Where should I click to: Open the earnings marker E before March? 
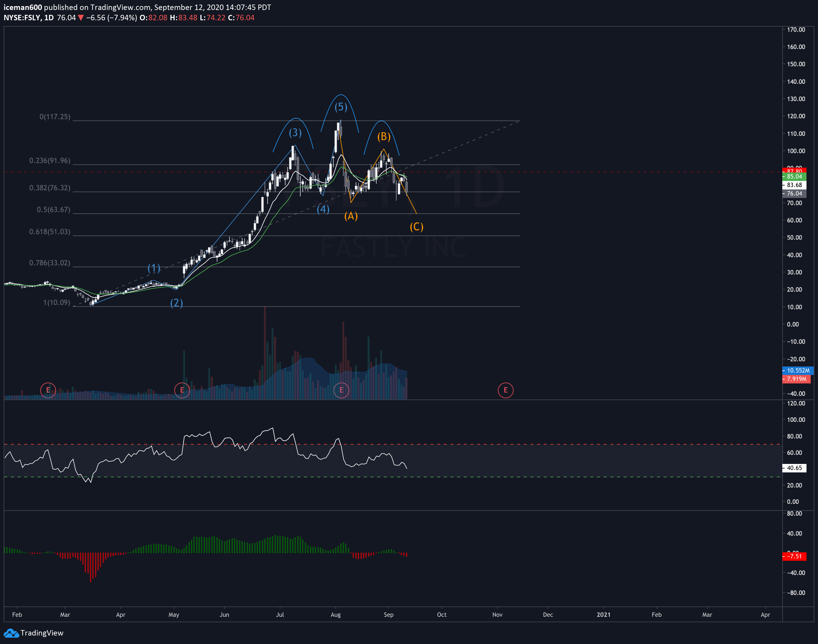48,390
